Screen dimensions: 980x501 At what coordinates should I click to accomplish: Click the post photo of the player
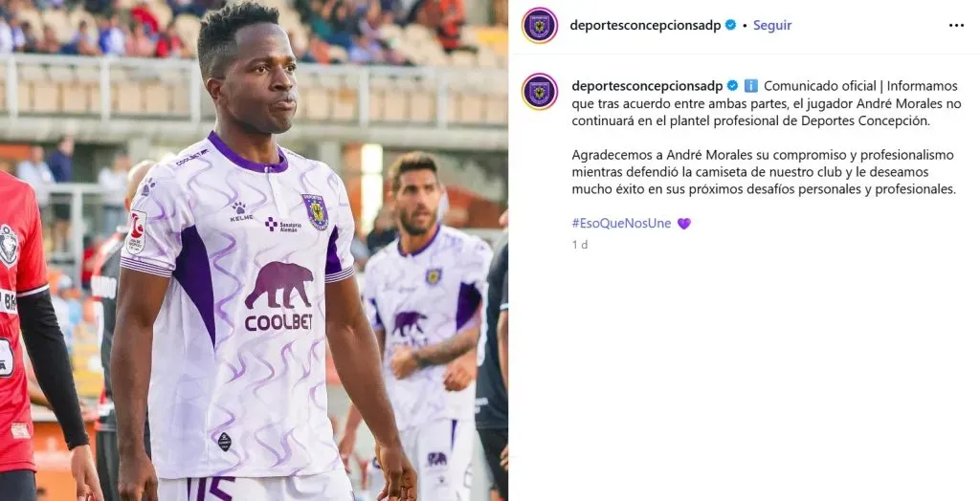tap(254, 250)
